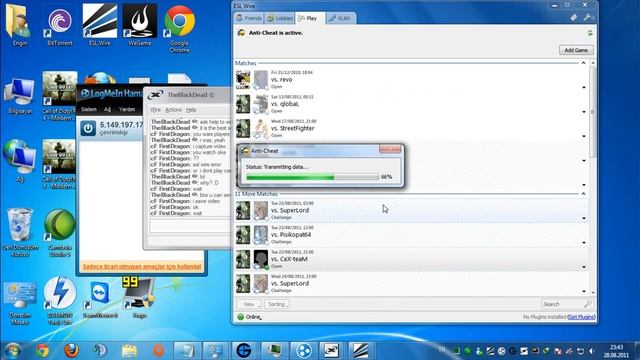The height and width of the screenshot is (360, 640).
Task: Select the vs. StreetFighter match entry
Action: pyautogui.click(x=411, y=128)
